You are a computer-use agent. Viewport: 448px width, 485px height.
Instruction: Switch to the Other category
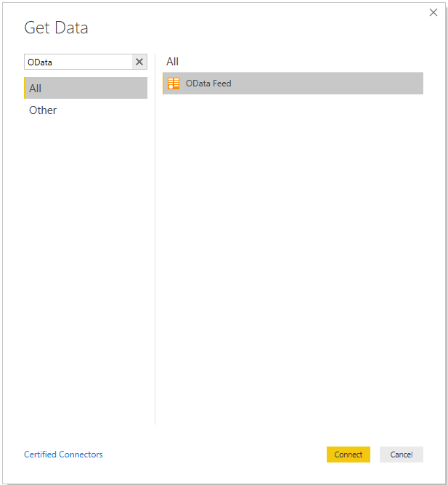click(x=43, y=110)
